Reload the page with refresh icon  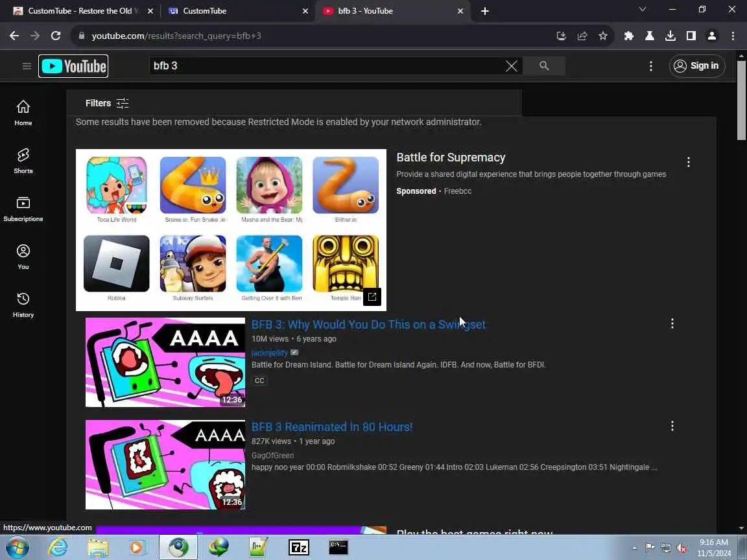[x=56, y=36]
